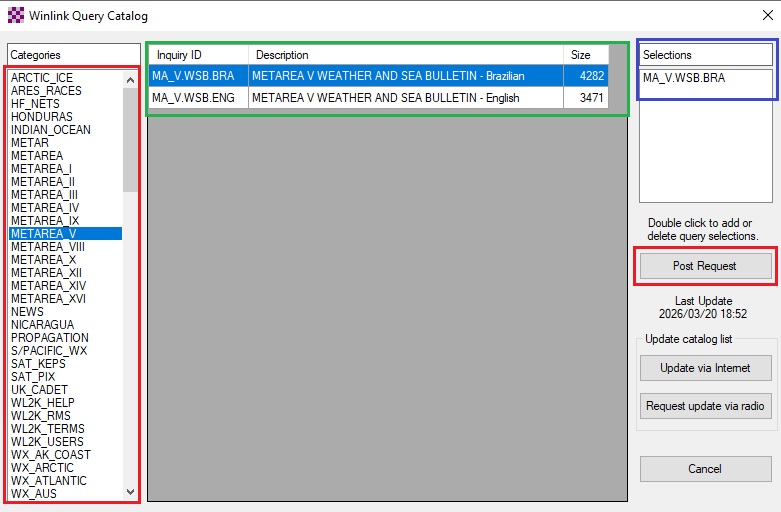Click the Size column header
The width and height of the screenshot is (781, 512).
pos(582,55)
